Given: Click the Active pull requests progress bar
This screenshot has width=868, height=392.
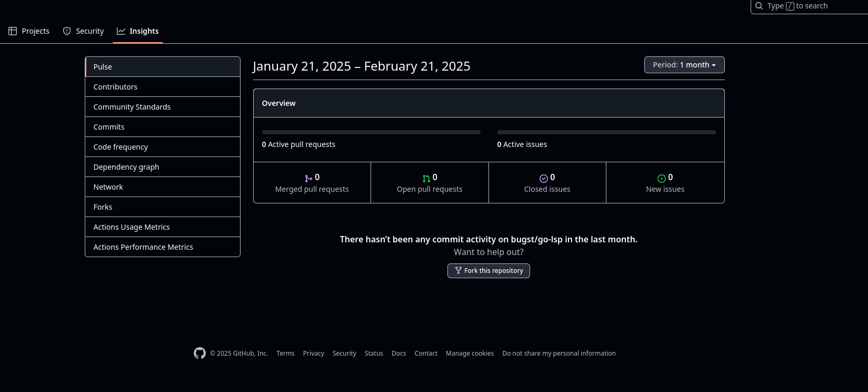Looking at the screenshot, I should click(371, 132).
